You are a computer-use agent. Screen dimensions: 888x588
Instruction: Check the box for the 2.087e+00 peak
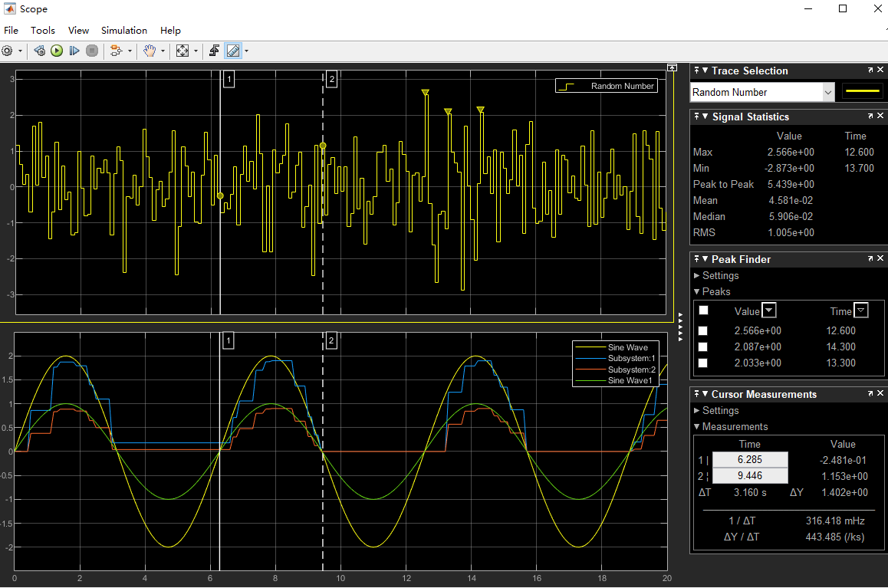pos(703,347)
